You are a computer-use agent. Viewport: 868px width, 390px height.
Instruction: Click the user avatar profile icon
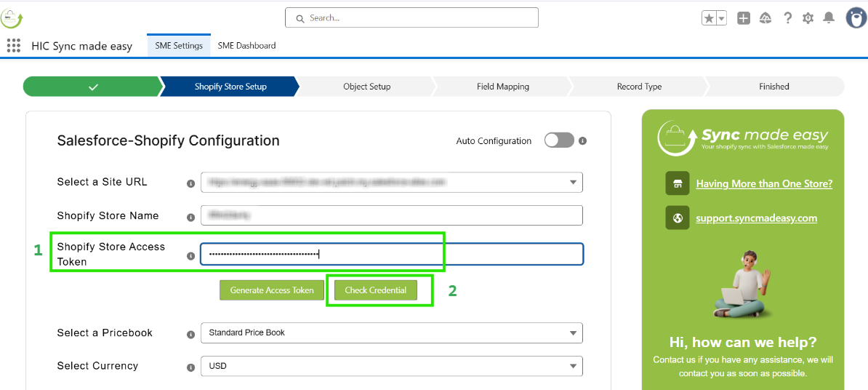click(x=856, y=17)
